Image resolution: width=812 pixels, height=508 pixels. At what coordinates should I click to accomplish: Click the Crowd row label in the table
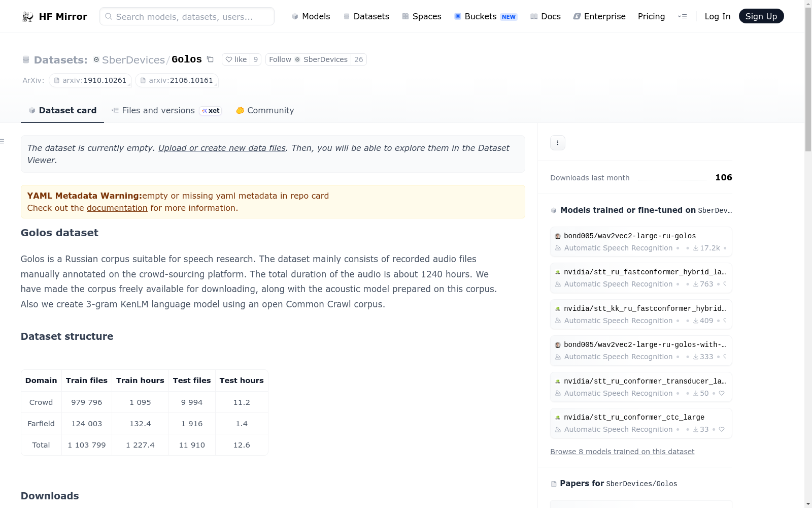41,402
